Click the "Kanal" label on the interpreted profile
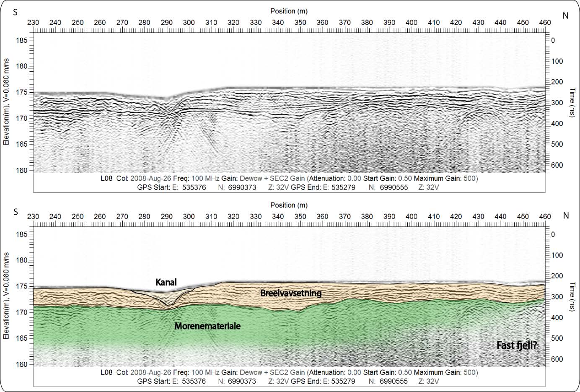Screen dimensions: 580x392 [166, 282]
